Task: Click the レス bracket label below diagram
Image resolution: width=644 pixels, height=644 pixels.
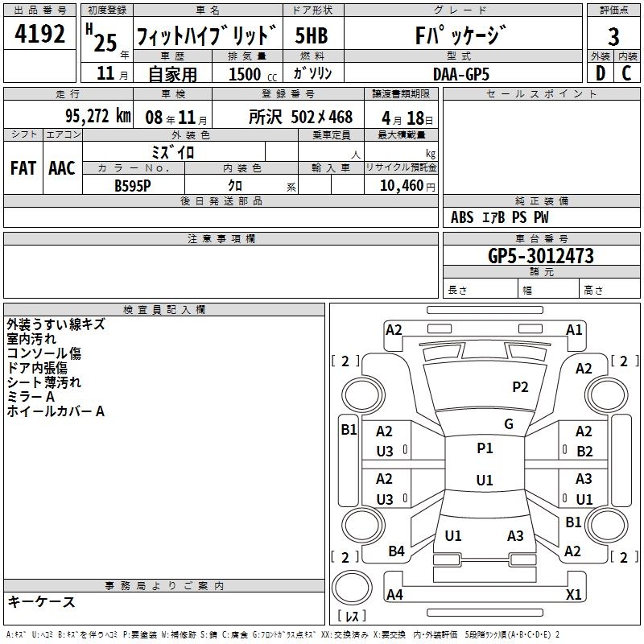Action: coord(351,616)
